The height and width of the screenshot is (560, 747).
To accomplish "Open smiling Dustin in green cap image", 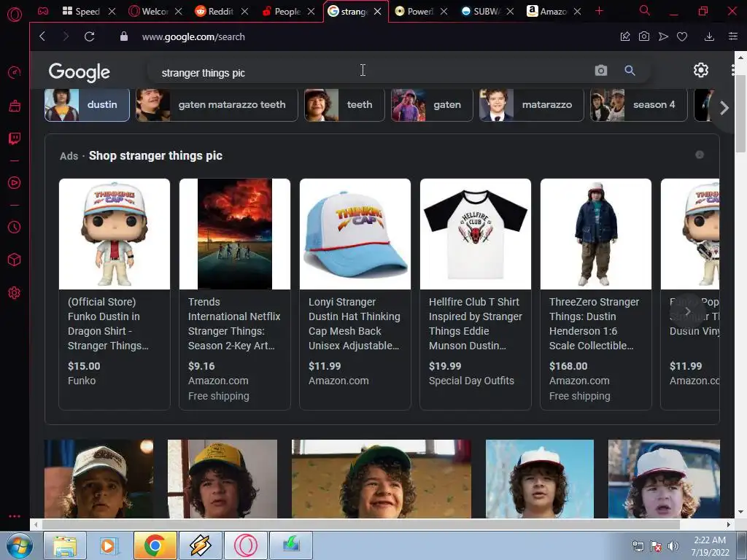I will (381, 478).
